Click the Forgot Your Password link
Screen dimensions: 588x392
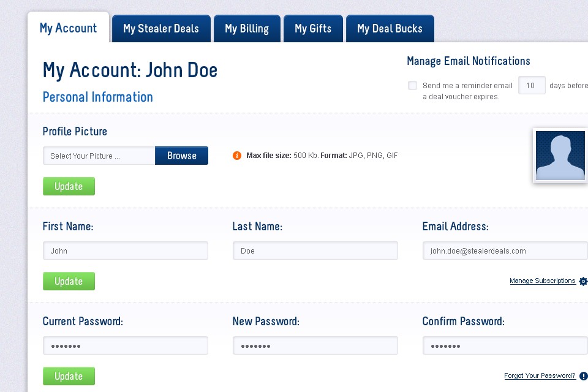[x=540, y=375]
